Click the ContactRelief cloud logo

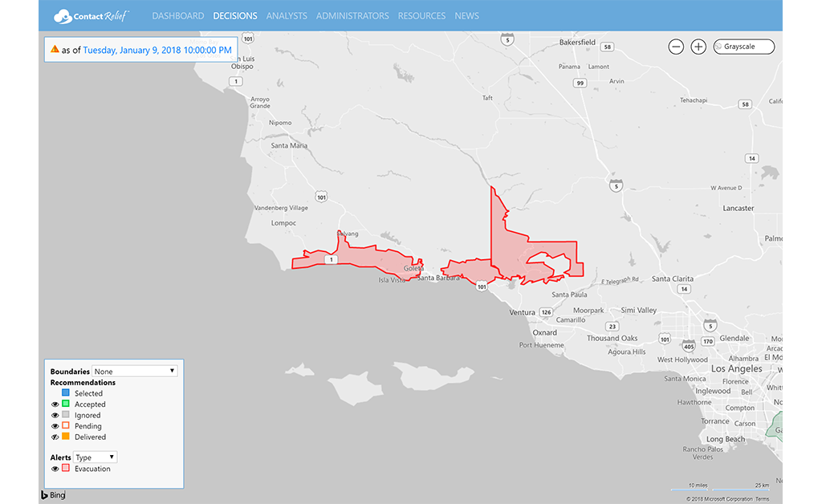63,16
